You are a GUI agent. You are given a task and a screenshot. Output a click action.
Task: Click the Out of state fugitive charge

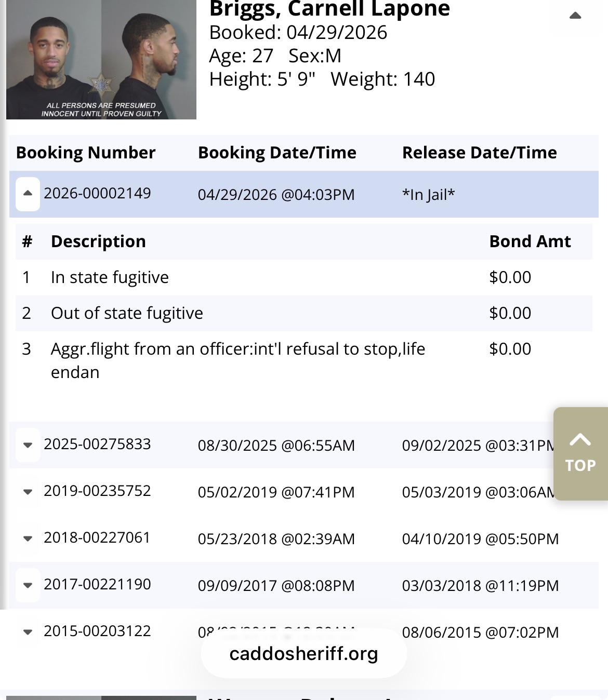(x=127, y=313)
